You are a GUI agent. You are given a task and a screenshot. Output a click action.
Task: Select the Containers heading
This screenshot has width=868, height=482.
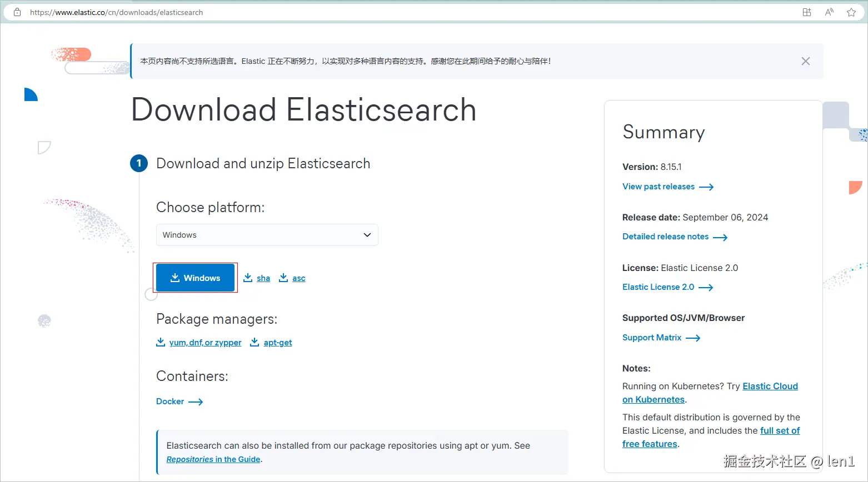(192, 376)
